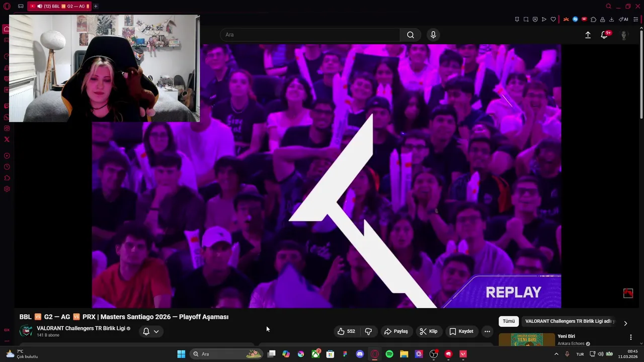
Task: Bookmark page with the heart icon
Action: click(553, 20)
